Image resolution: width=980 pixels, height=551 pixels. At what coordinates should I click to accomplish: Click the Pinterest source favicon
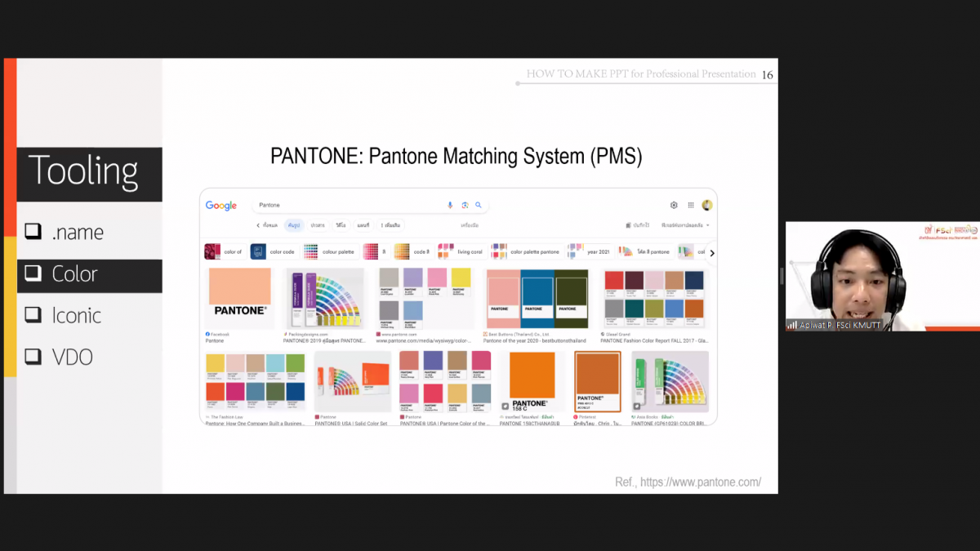click(x=577, y=417)
